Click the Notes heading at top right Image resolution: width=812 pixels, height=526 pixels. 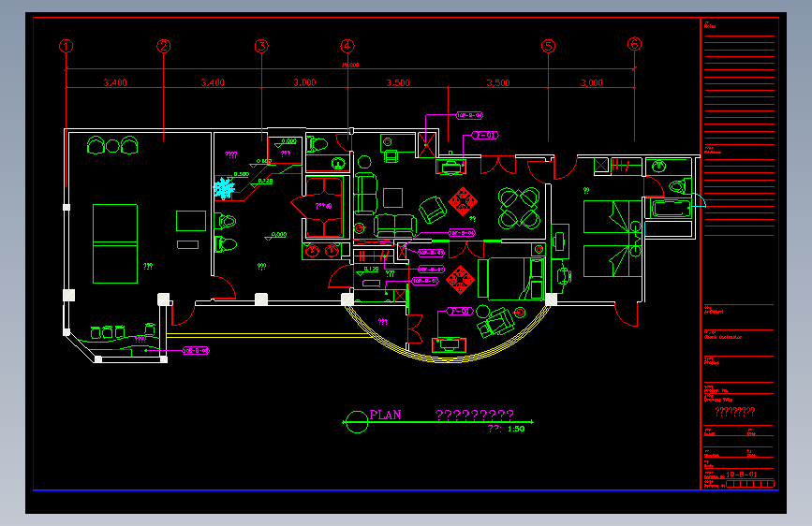pyautogui.click(x=710, y=26)
